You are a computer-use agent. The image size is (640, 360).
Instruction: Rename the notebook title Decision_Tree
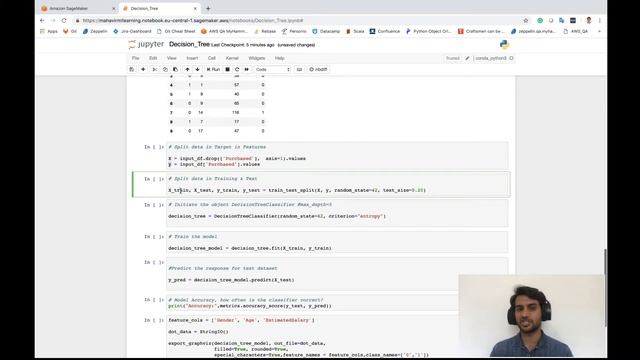tap(189, 44)
